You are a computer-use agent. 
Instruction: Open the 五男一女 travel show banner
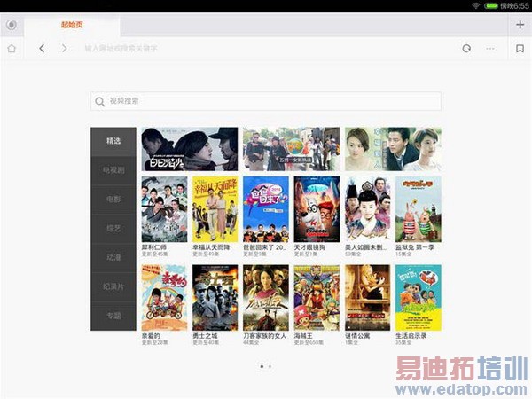[291, 149]
